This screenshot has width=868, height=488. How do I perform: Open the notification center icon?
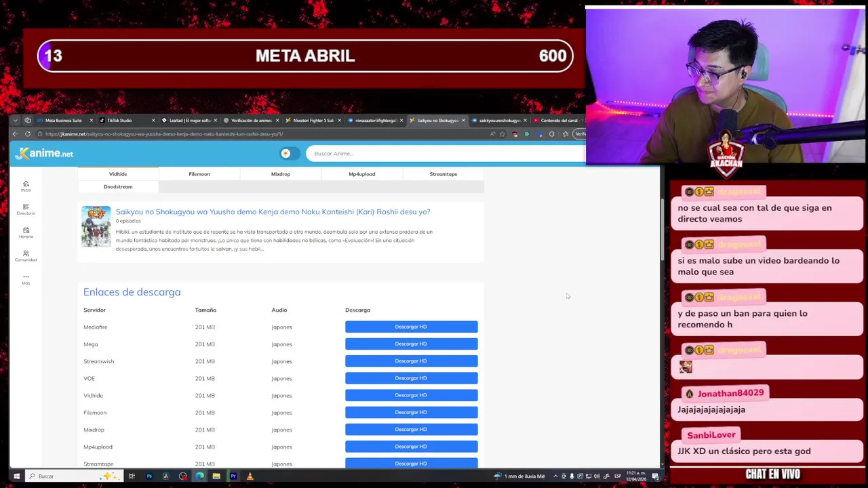tap(655, 476)
